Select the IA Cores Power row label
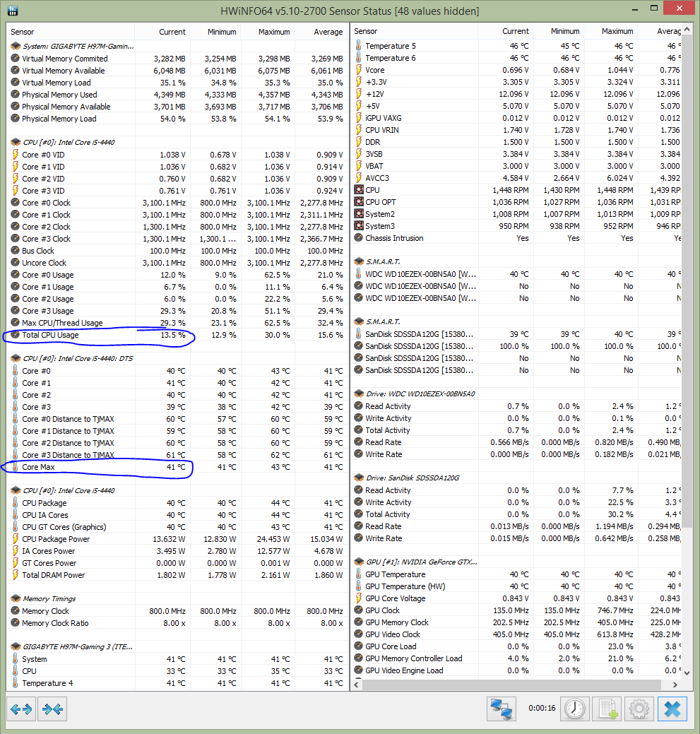700x734 pixels. pyautogui.click(x=48, y=551)
